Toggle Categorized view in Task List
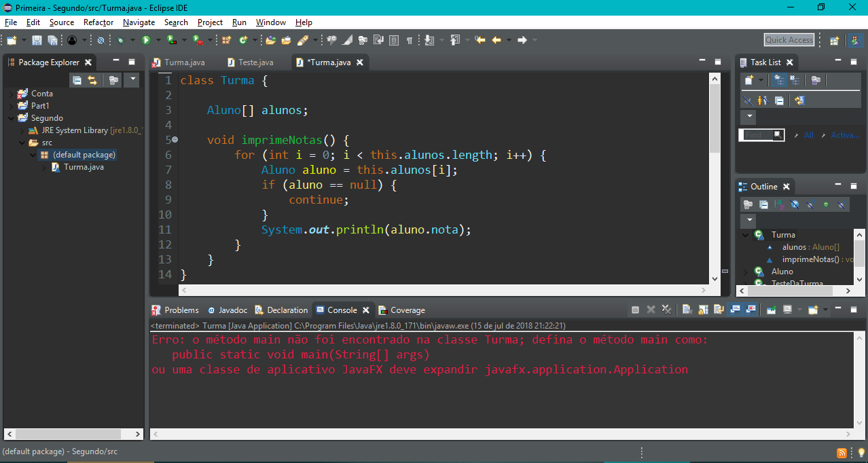The height and width of the screenshot is (463, 868). (x=779, y=80)
